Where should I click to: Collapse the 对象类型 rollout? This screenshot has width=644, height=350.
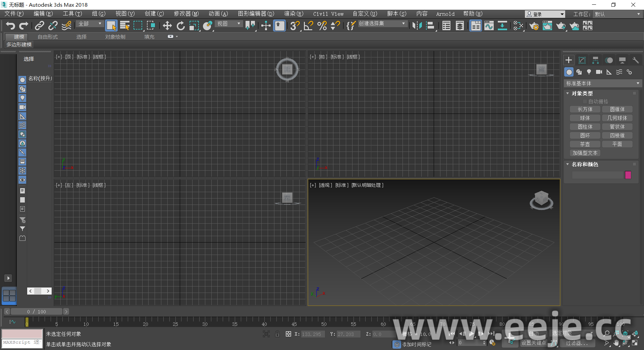tap(568, 93)
